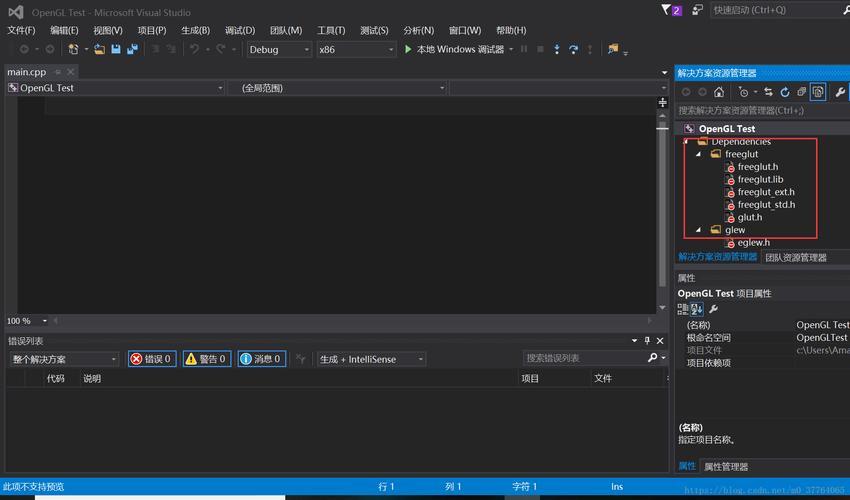Save the current file with the disk icon
850x500 pixels.
click(115, 49)
